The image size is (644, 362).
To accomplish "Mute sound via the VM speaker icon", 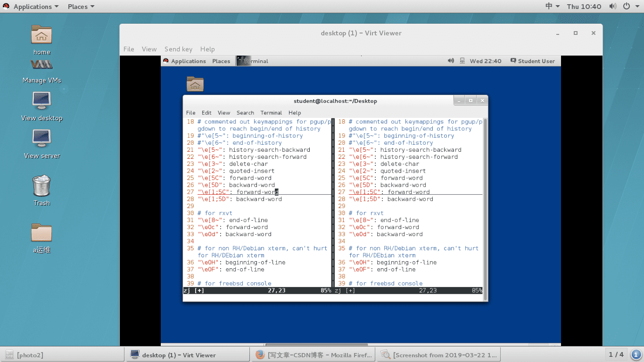I will pos(450,60).
